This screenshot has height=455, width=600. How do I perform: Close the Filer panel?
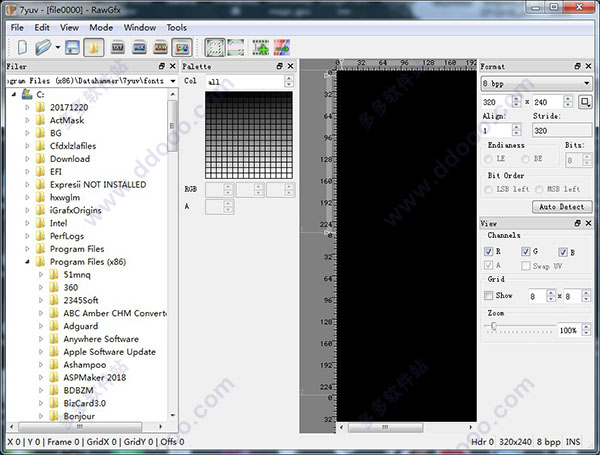[x=173, y=66]
